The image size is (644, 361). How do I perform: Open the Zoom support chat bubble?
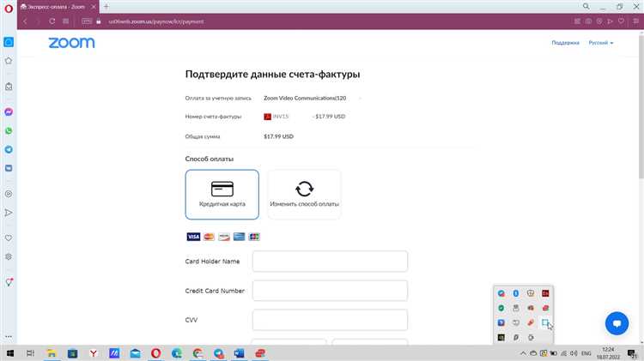point(617,322)
